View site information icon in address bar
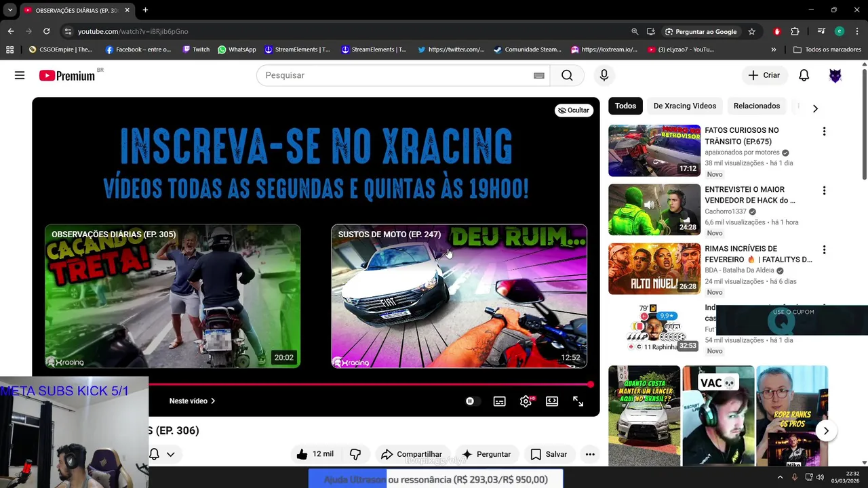 [x=67, y=31]
